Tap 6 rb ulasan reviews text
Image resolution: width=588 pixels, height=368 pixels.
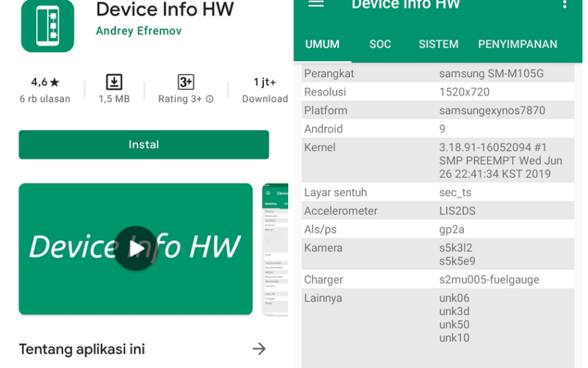pyautogui.click(x=45, y=99)
